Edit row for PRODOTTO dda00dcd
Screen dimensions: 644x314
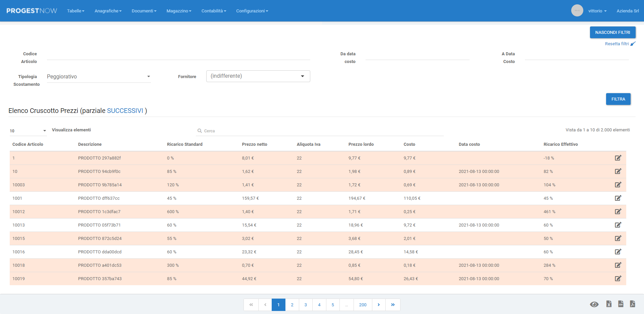tap(618, 252)
